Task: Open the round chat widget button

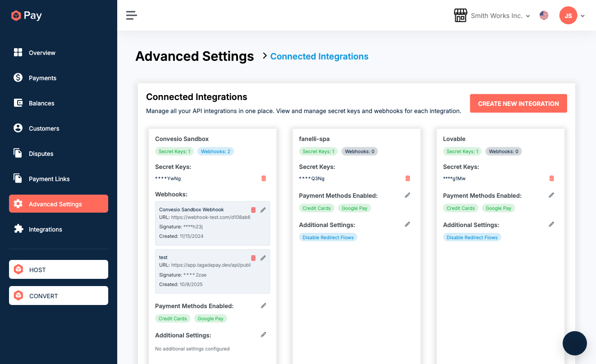Action: tap(574, 343)
